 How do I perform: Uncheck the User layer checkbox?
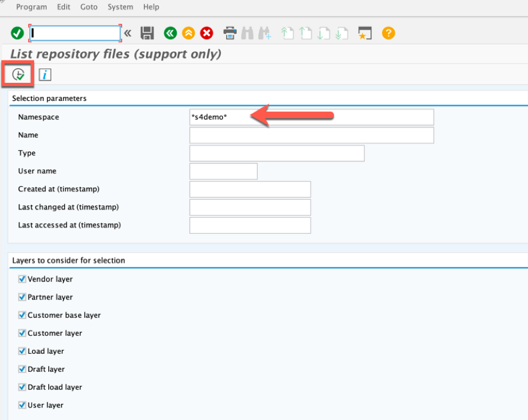pos(22,405)
